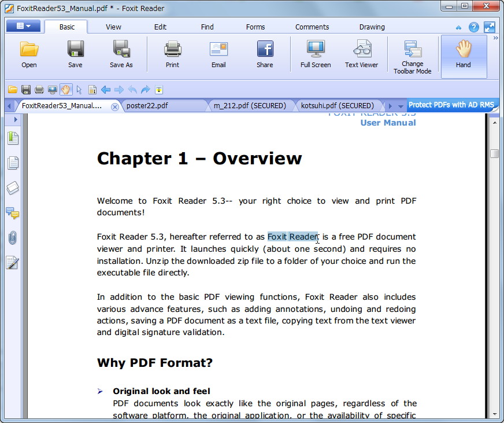Click the scrollbar down arrow
504x423 pixels.
pyautogui.click(x=494, y=414)
